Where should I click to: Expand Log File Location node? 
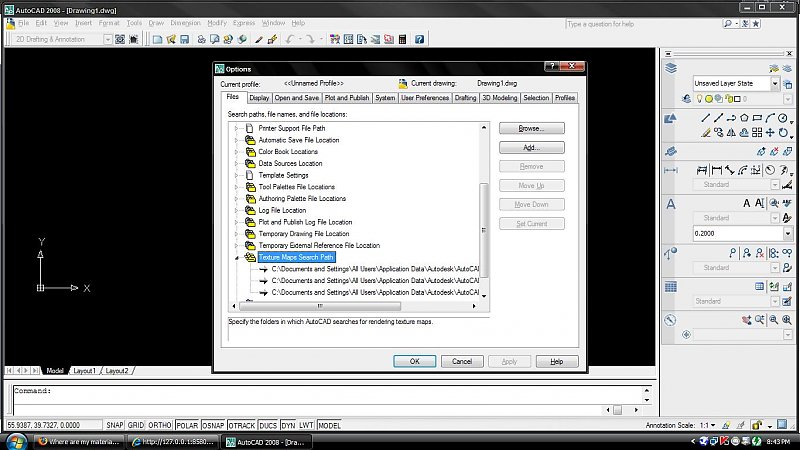[236, 211]
